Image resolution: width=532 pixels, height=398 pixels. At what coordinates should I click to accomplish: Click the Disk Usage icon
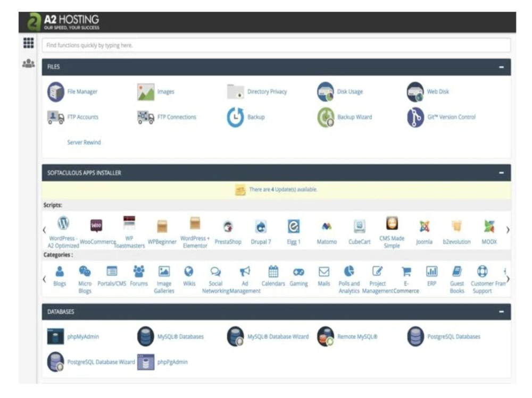point(326,92)
